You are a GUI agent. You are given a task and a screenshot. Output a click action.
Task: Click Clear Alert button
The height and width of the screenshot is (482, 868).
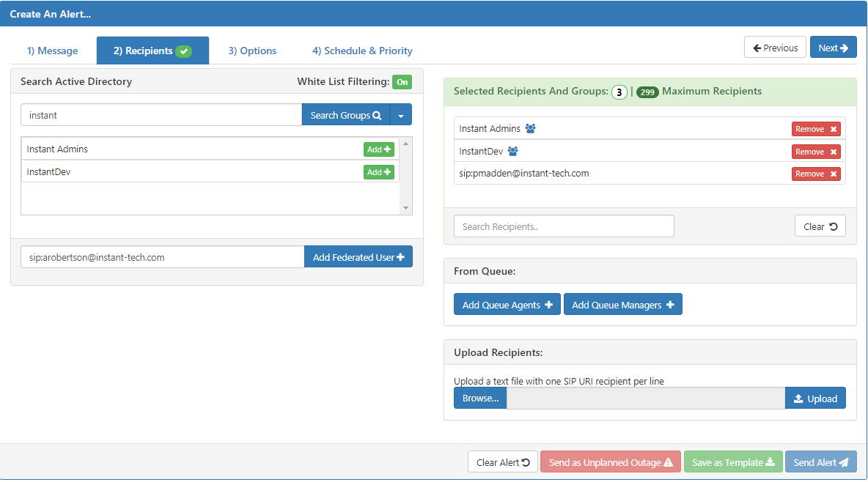click(503, 462)
